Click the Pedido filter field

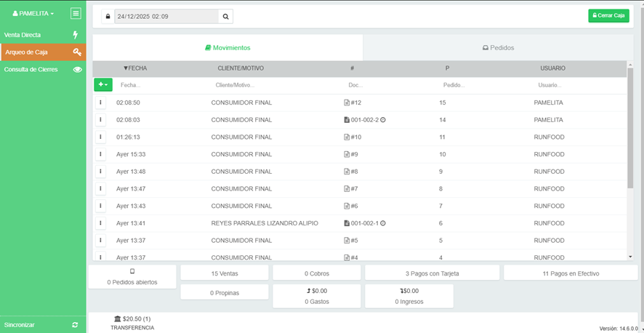484,85
